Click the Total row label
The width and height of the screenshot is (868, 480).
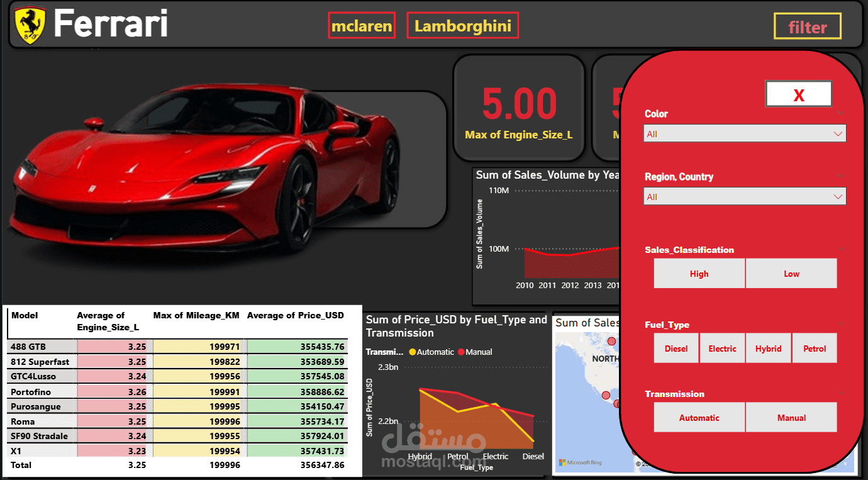point(21,465)
